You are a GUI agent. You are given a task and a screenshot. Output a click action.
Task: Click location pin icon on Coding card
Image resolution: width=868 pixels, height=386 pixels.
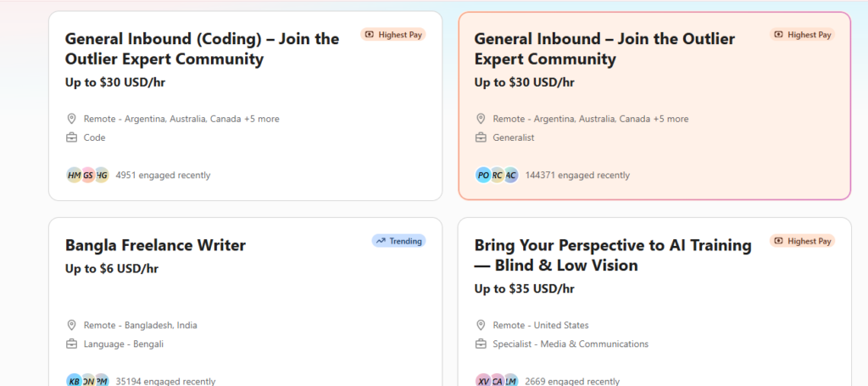tap(71, 119)
